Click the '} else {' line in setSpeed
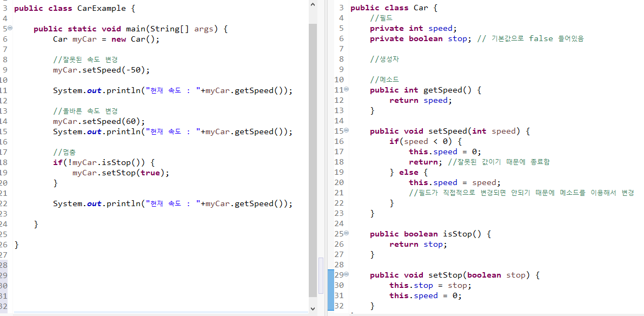 [409, 172]
